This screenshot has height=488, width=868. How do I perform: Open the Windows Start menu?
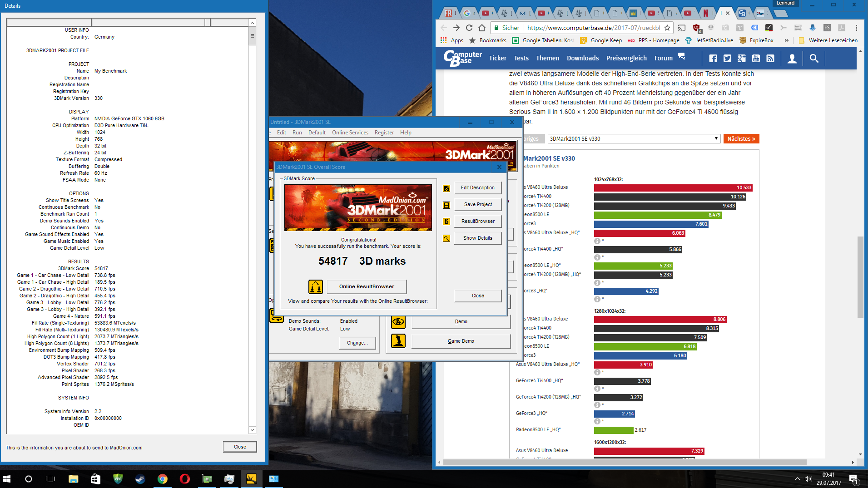(x=7, y=479)
